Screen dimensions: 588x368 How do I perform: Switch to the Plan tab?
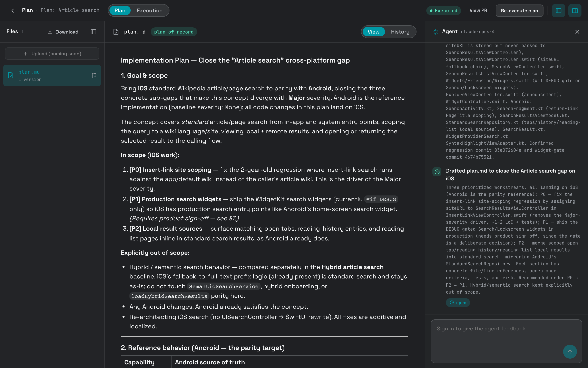point(120,10)
